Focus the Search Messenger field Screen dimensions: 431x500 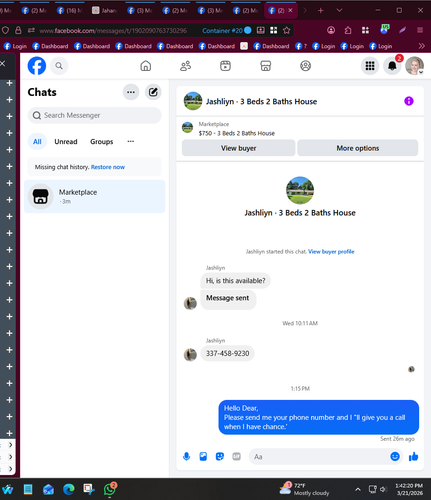[x=95, y=115]
